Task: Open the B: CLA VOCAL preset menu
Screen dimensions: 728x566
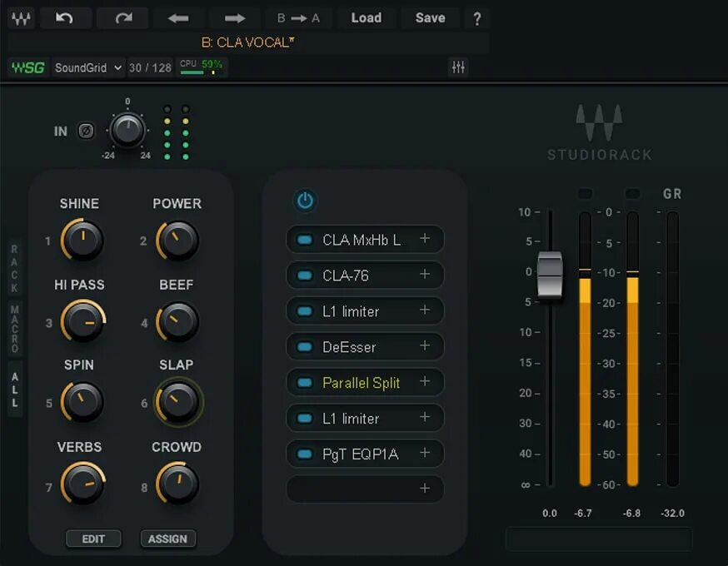Action: 248,42
